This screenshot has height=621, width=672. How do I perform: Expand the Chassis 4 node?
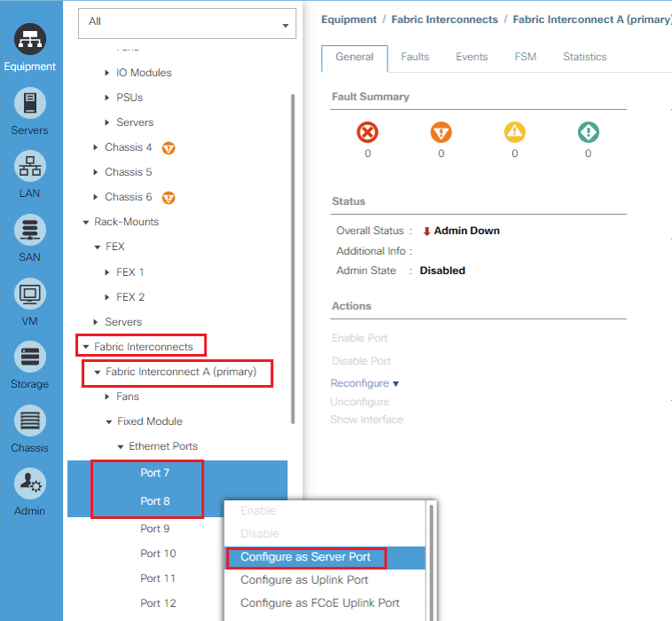[96, 147]
